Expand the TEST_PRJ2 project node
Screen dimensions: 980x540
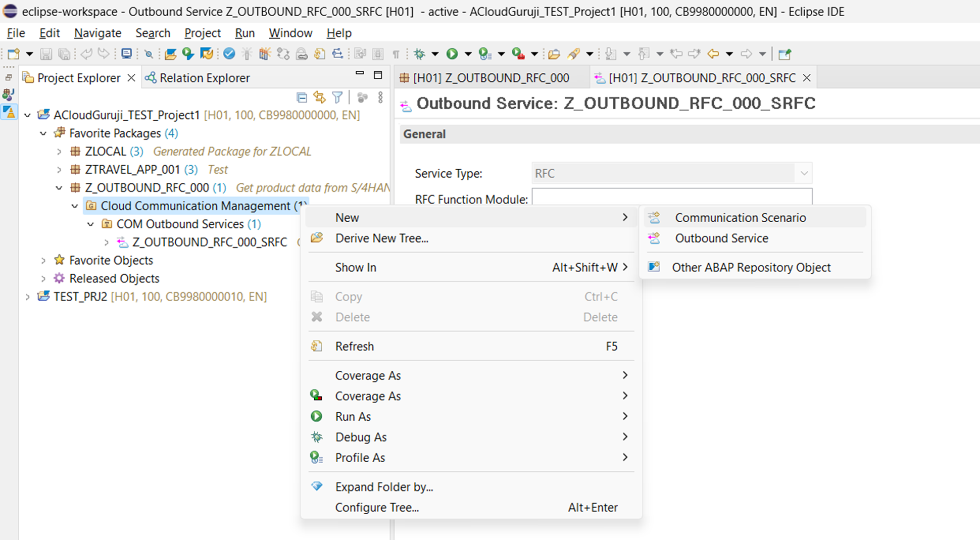[28, 297]
